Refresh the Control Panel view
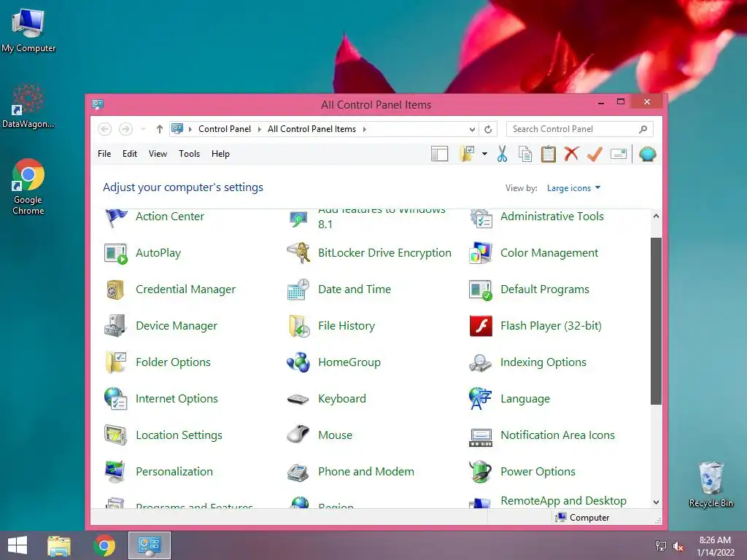The image size is (747, 560). 488,129
